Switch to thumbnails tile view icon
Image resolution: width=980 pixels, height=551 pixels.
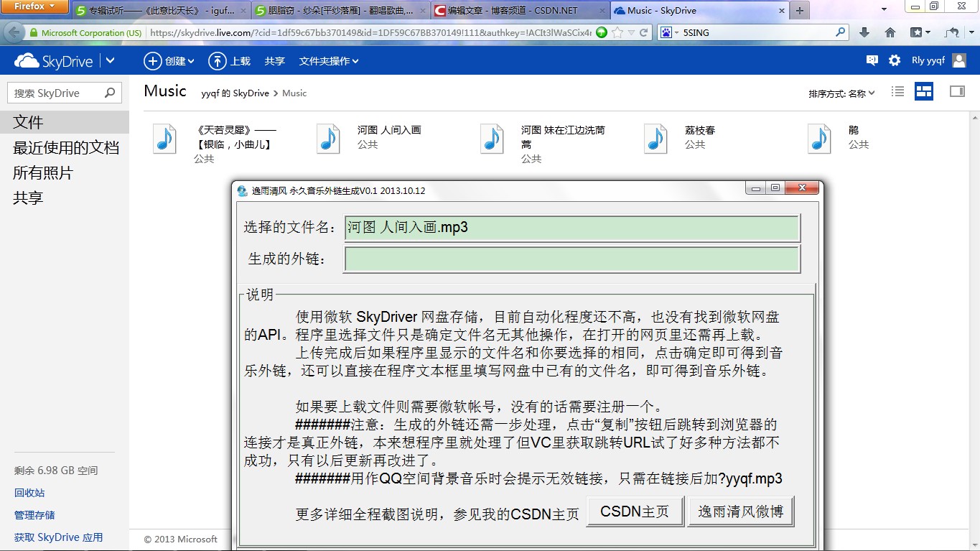click(x=924, y=91)
